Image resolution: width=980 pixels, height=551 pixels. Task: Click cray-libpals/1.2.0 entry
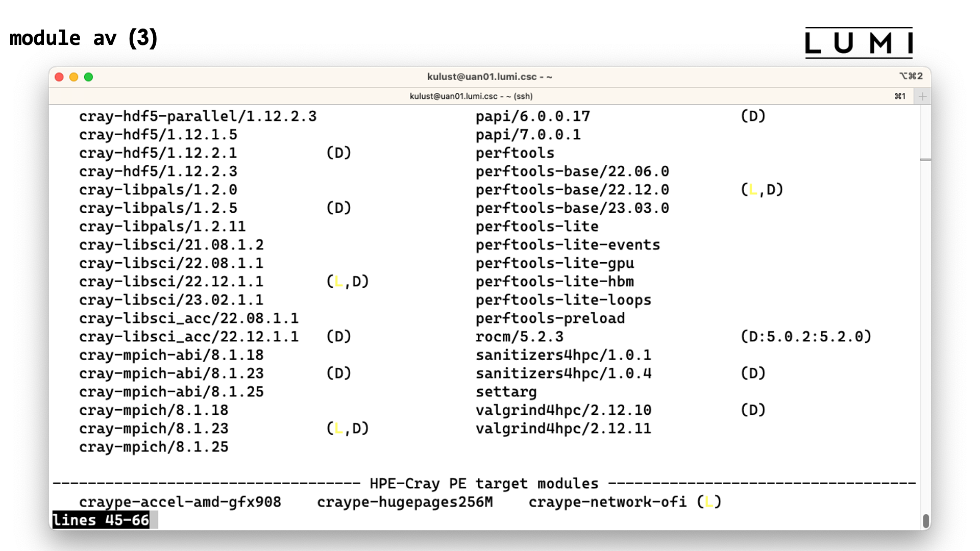158,190
